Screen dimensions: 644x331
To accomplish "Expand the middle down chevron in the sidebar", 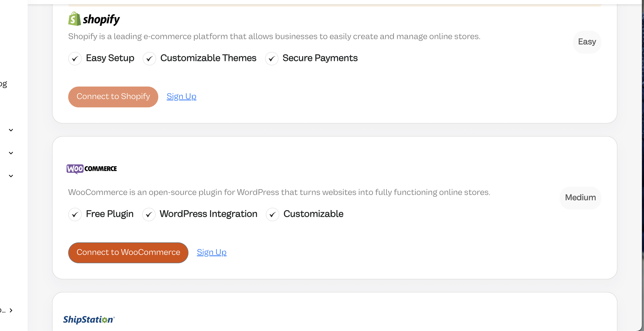I will coord(11,153).
